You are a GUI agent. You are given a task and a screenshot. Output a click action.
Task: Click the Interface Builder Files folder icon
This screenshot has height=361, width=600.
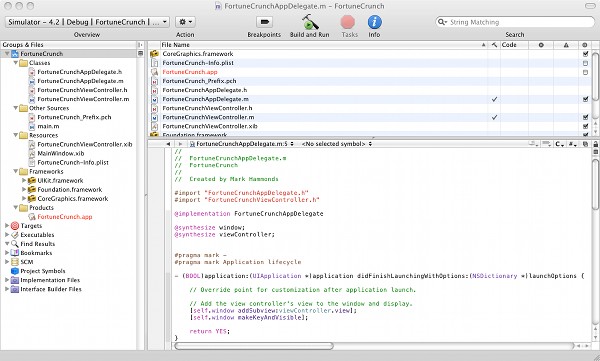tap(15, 289)
